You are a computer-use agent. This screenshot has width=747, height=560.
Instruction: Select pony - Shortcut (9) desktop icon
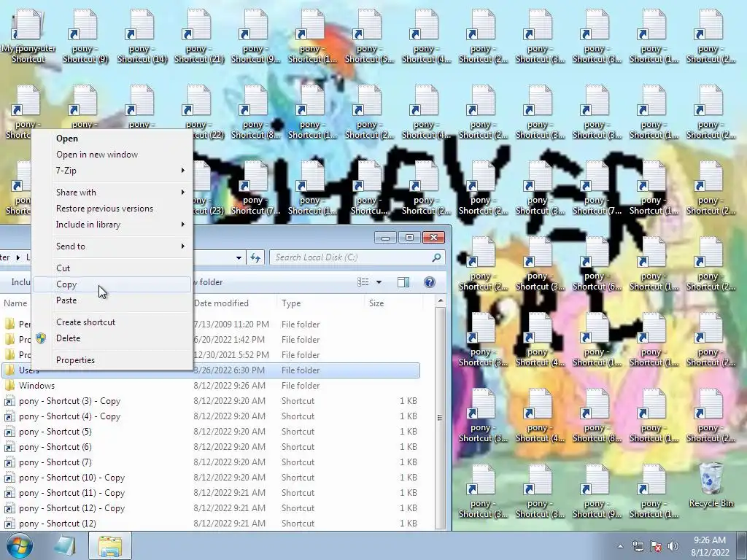pyautogui.click(x=85, y=36)
